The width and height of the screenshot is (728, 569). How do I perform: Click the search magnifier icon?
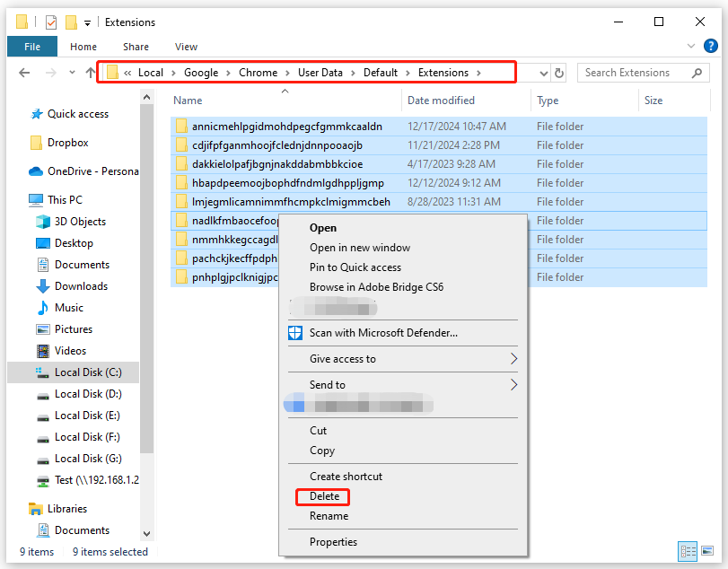(x=697, y=73)
